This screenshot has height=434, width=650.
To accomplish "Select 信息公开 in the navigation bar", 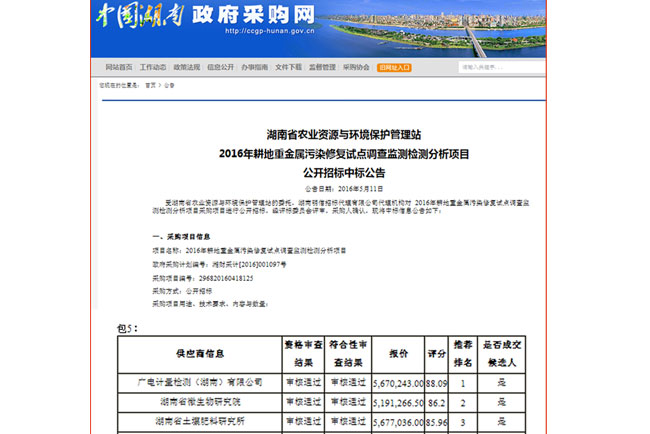I will (x=220, y=67).
